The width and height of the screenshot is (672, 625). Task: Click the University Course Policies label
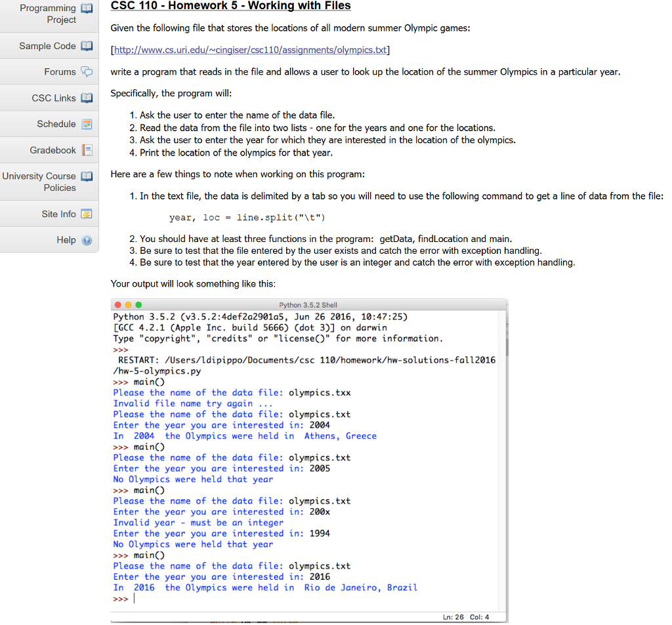pos(39,182)
